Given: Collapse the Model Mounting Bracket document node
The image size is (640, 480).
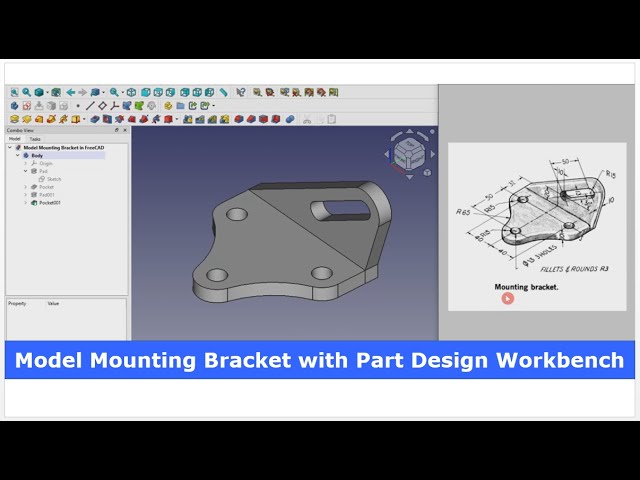Looking at the screenshot, I should pyautogui.click(x=10, y=148).
